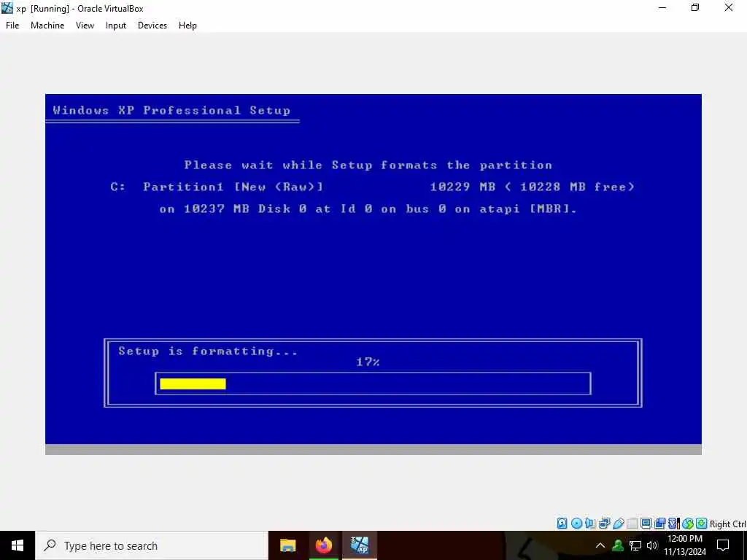Click the 'Type here to search' box

coord(152,545)
